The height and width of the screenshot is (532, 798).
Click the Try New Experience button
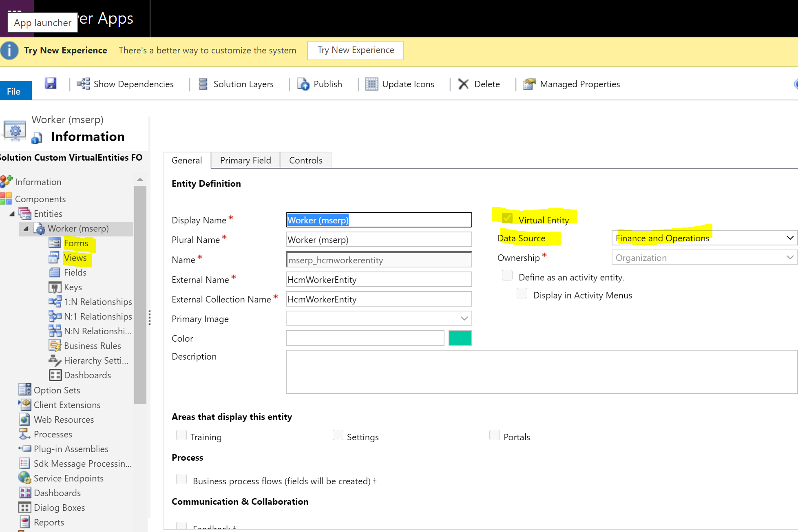(356, 50)
